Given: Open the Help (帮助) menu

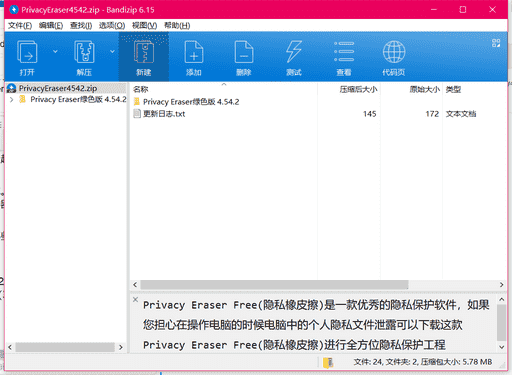Looking at the screenshot, I should [177, 26].
